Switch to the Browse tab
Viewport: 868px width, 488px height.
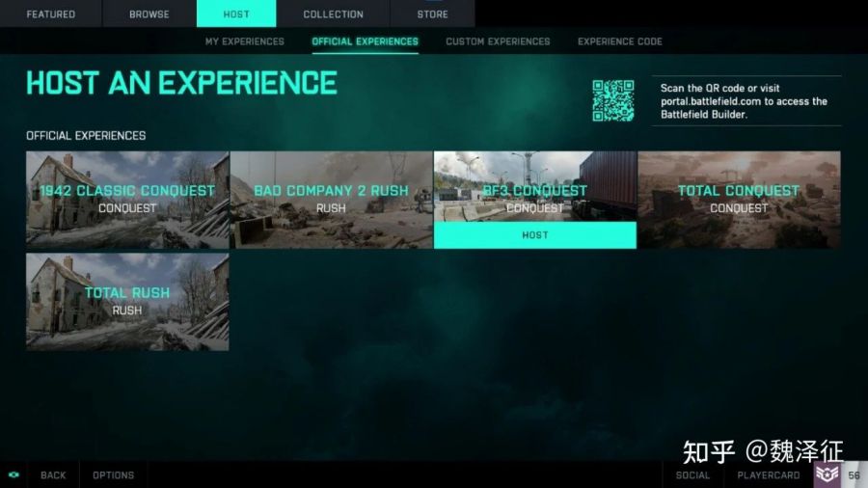[x=149, y=14]
